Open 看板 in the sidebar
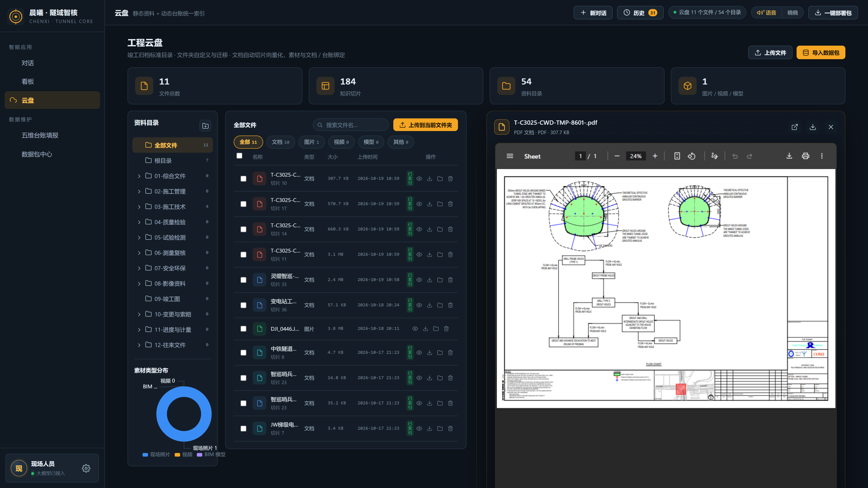Image resolution: width=868 pixels, height=488 pixels. pos(52,82)
